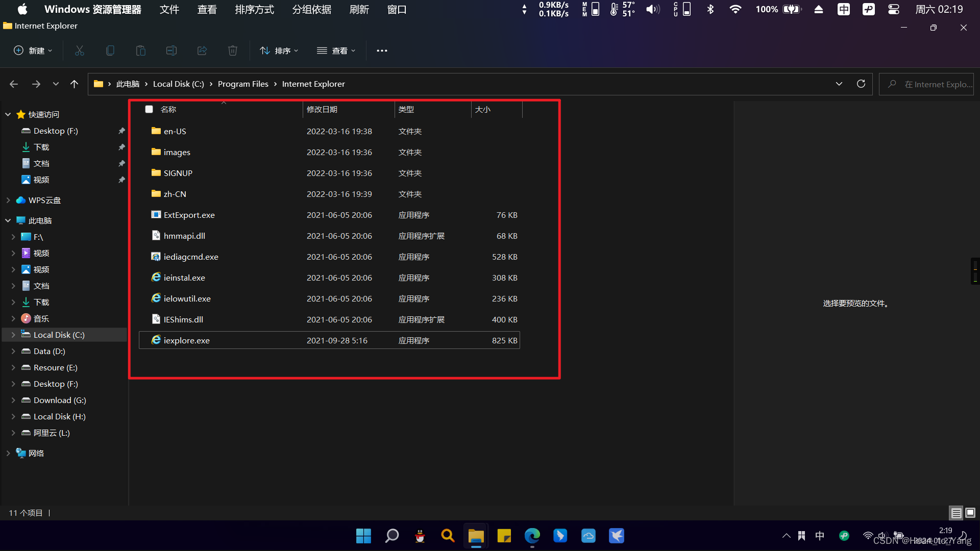Open Microsoft Edge from the taskbar
Image resolution: width=980 pixels, height=551 pixels.
(532, 536)
